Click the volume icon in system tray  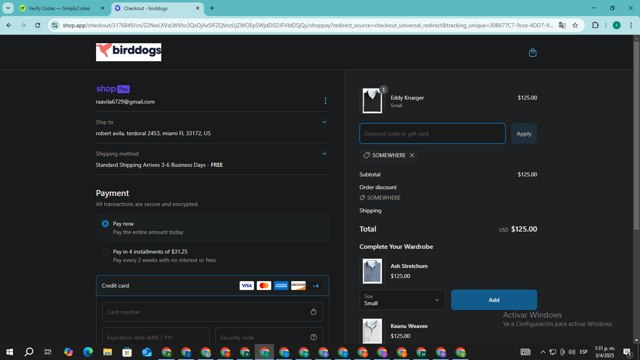(572, 352)
